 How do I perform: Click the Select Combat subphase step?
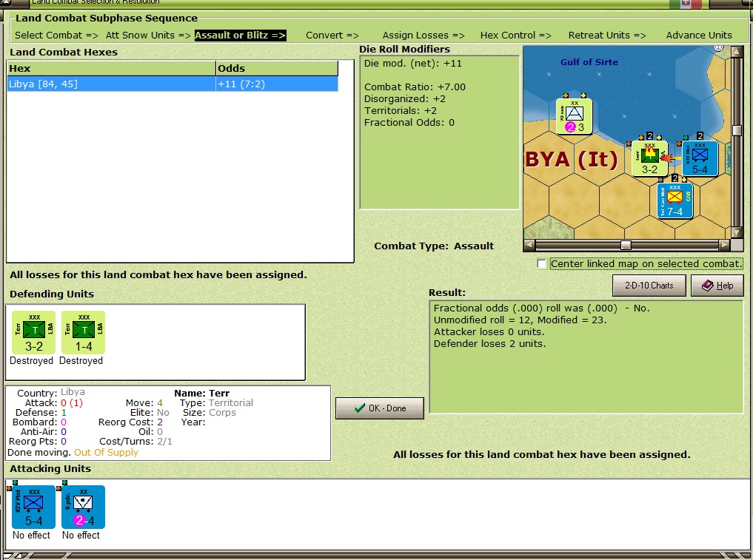pos(56,35)
